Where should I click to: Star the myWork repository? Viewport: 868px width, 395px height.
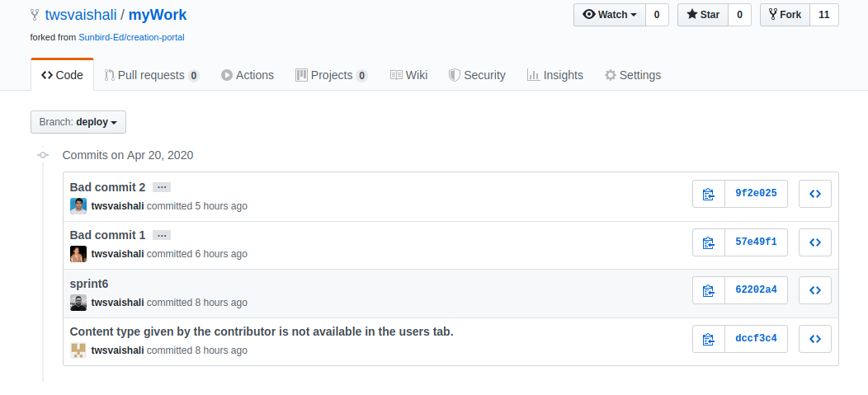pyautogui.click(x=702, y=15)
